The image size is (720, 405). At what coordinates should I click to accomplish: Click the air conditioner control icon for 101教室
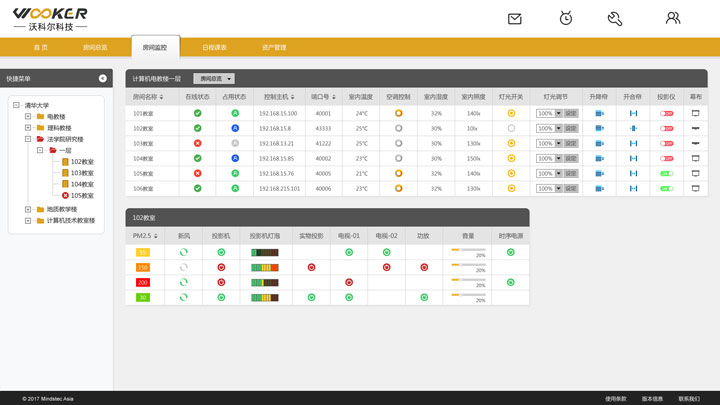point(398,113)
